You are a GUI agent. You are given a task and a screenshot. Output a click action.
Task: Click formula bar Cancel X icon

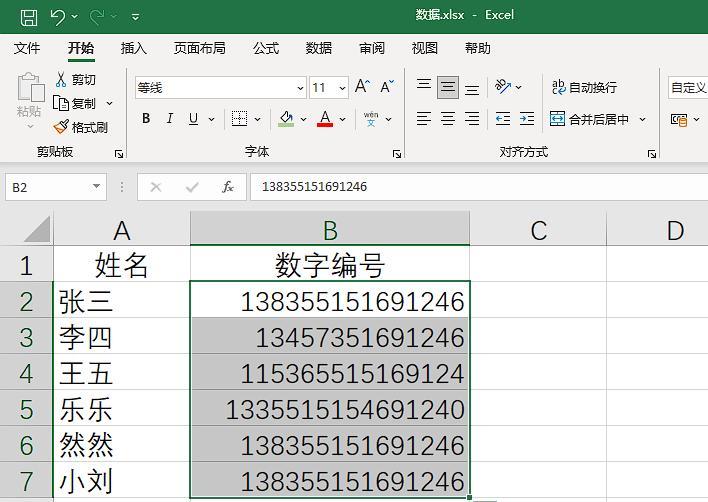(156, 187)
